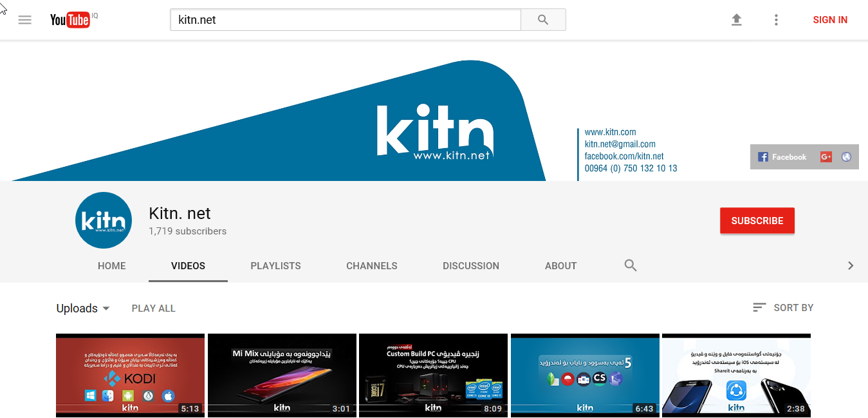Open the hamburger guide menu

click(x=25, y=20)
